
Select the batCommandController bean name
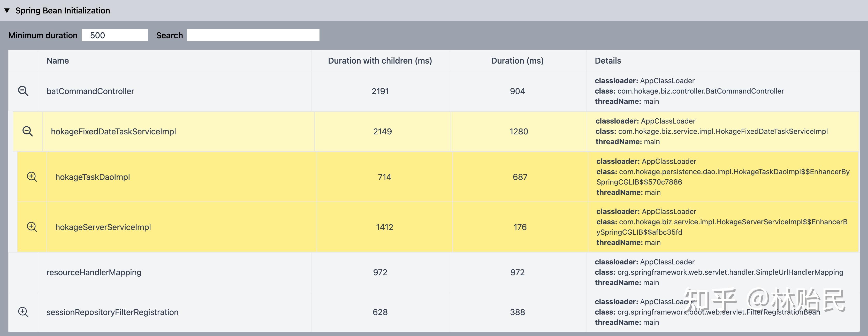coord(90,91)
